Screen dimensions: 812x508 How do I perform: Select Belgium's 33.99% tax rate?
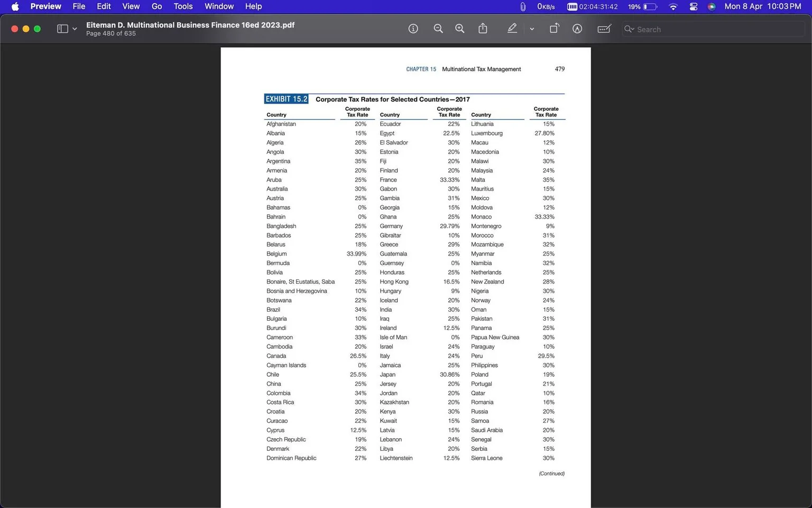point(356,254)
